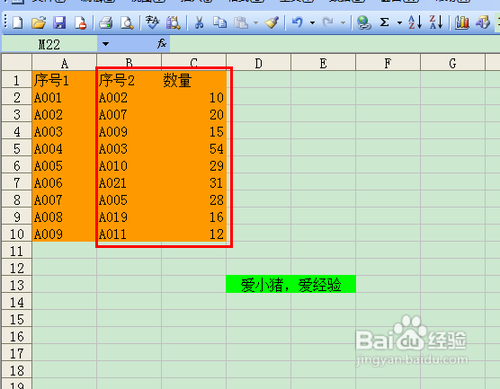Viewport: 500px width, 389px height.
Task: Click the Redo arrow icon
Action: coord(328,23)
